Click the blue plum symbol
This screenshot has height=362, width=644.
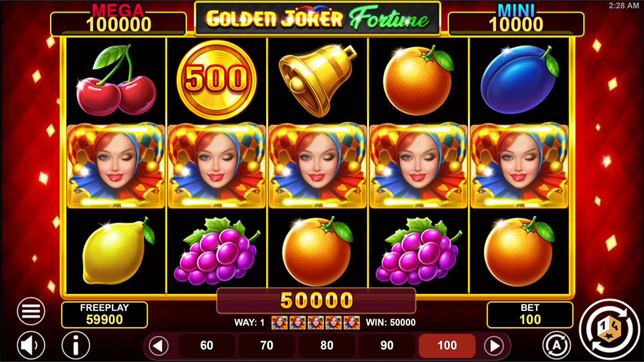point(519,79)
